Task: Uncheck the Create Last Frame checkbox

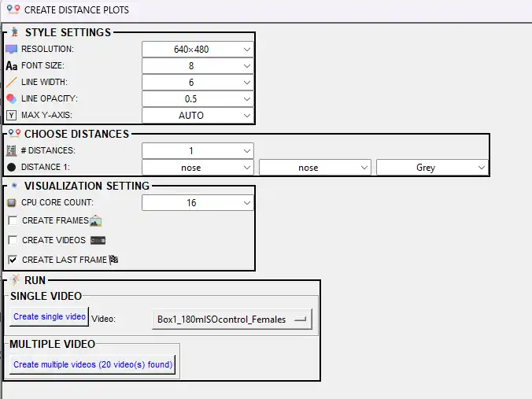Action: [13, 260]
